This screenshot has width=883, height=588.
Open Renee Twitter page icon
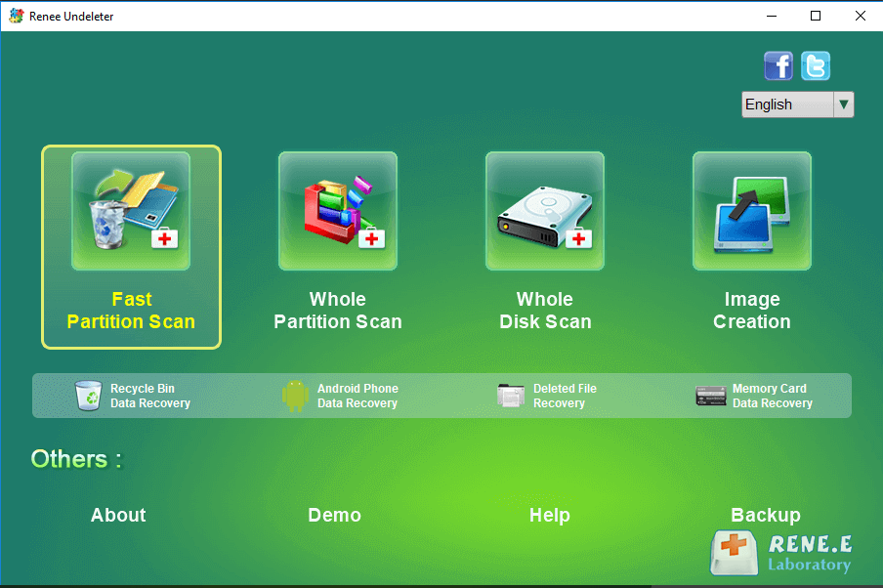pyautogui.click(x=816, y=65)
